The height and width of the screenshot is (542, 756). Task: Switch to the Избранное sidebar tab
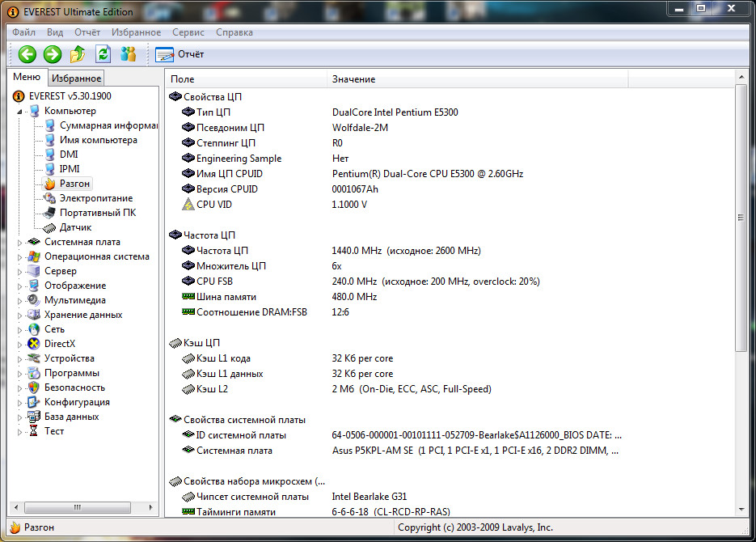pyautogui.click(x=76, y=78)
